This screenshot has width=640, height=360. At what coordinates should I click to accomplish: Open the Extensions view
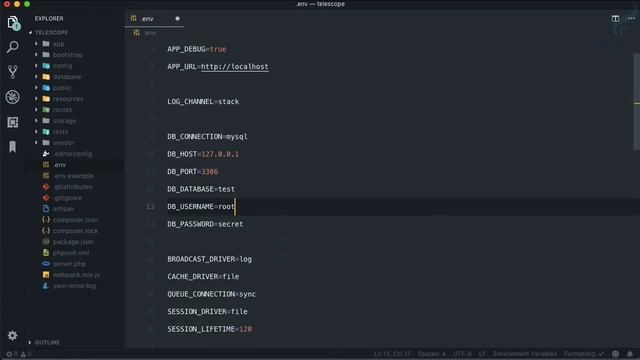(13, 122)
